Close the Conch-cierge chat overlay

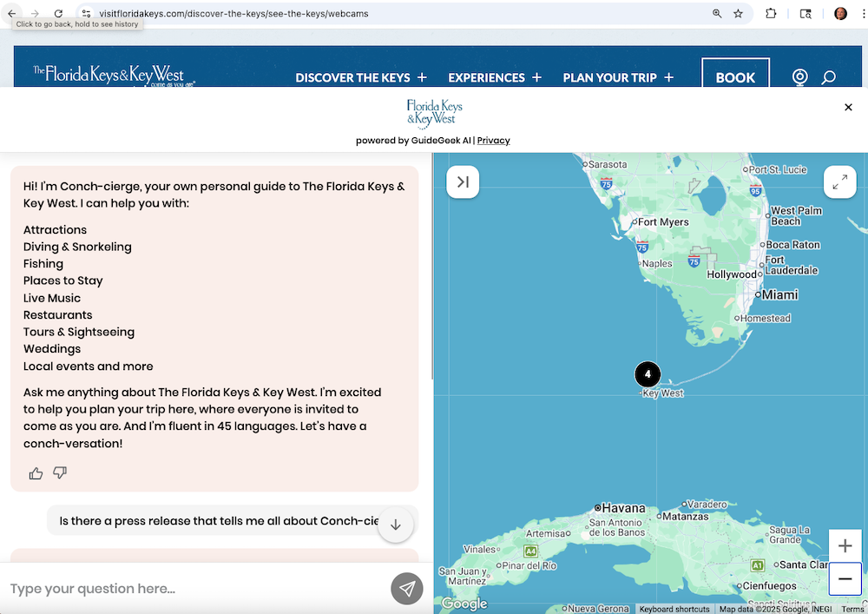[848, 107]
